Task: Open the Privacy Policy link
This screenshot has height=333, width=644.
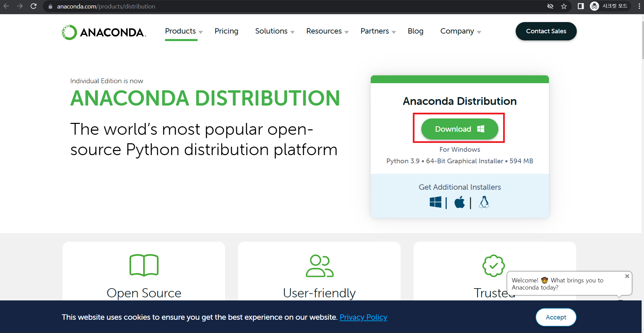Action: pyautogui.click(x=363, y=317)
